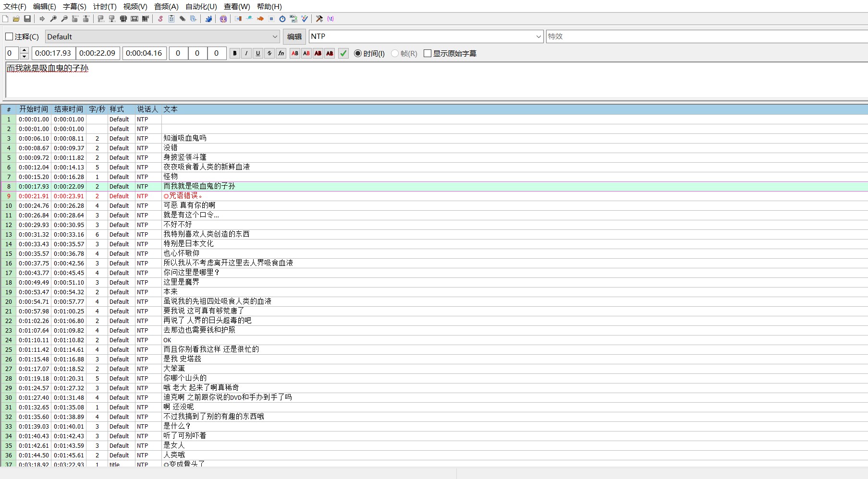The width and height of the screenshot is (868, 479).
Task: Toggle italic I formatting button
Action: point(246,53)
